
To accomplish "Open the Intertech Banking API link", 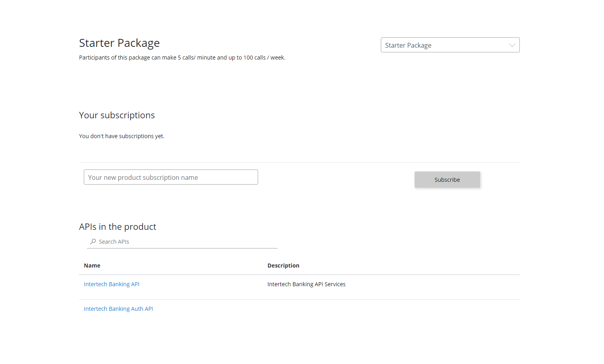I will [x=112, y=284].
